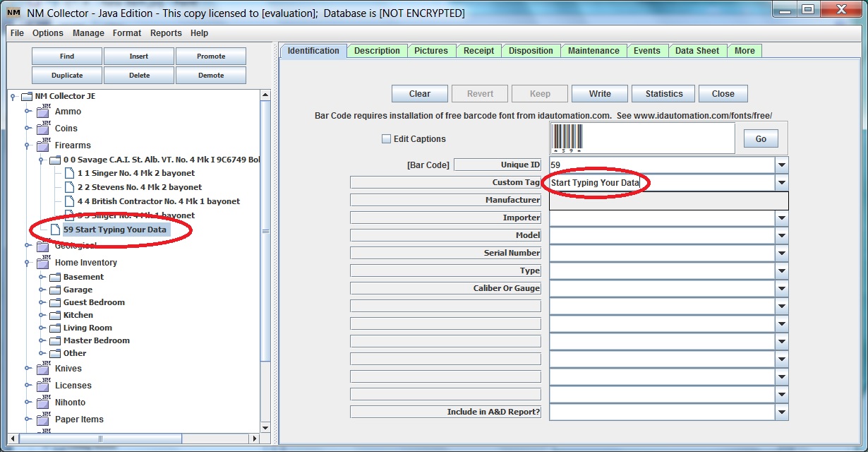Select the Garage folder icon
This screenshot has height=452, width=868.
[x=55, y=290]
